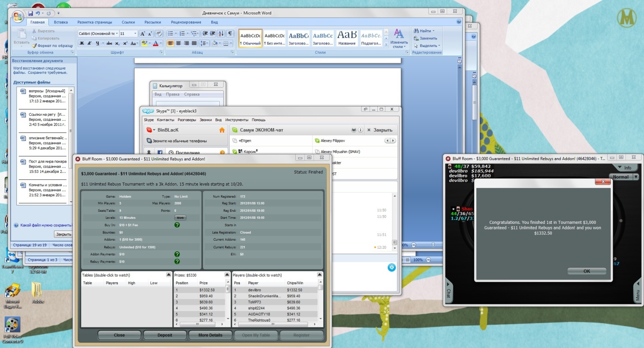644x348 pixels.
Task: Align text right in Word
Action: [x=186, y=43]
